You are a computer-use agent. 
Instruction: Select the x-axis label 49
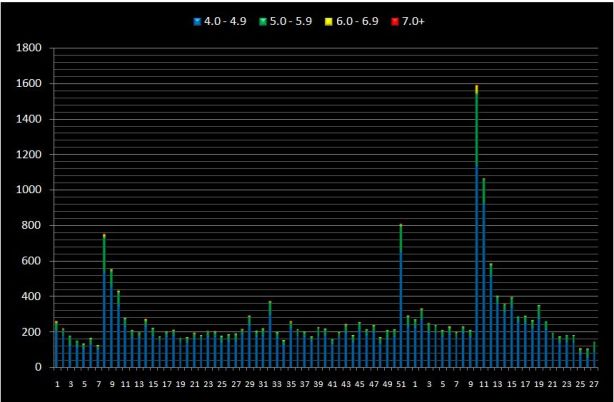tap(387, 383)
